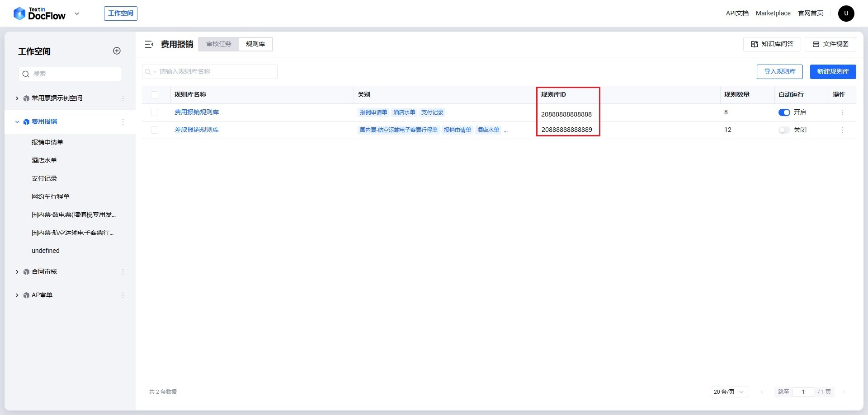Click rule ID 20888888888889

point(567,130)
